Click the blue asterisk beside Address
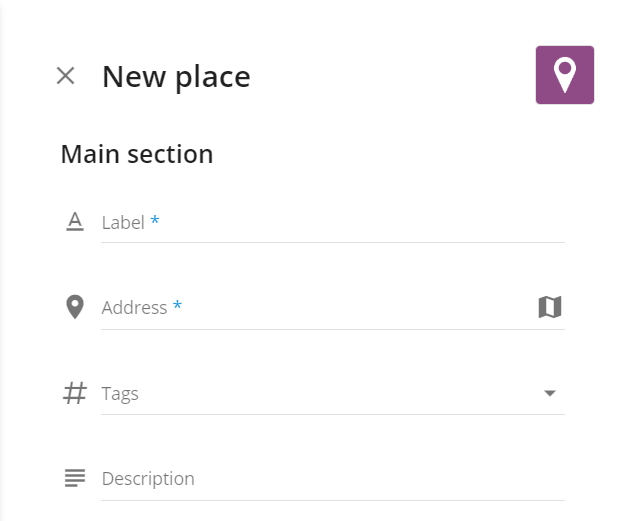 tap(177, 305)
